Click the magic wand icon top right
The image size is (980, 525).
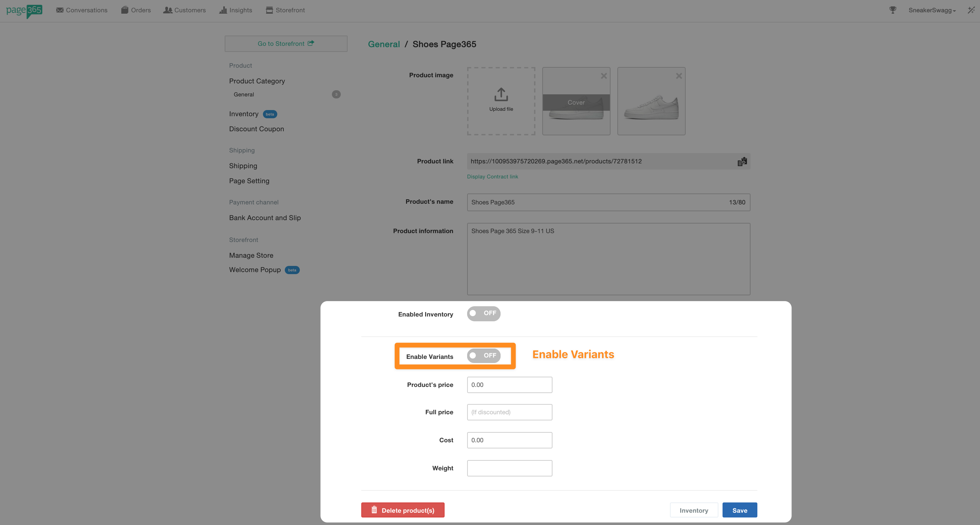click(971, 10)
